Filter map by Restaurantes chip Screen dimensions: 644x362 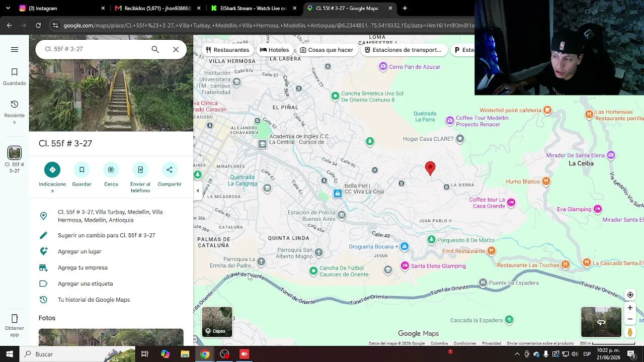click(227, 50)
